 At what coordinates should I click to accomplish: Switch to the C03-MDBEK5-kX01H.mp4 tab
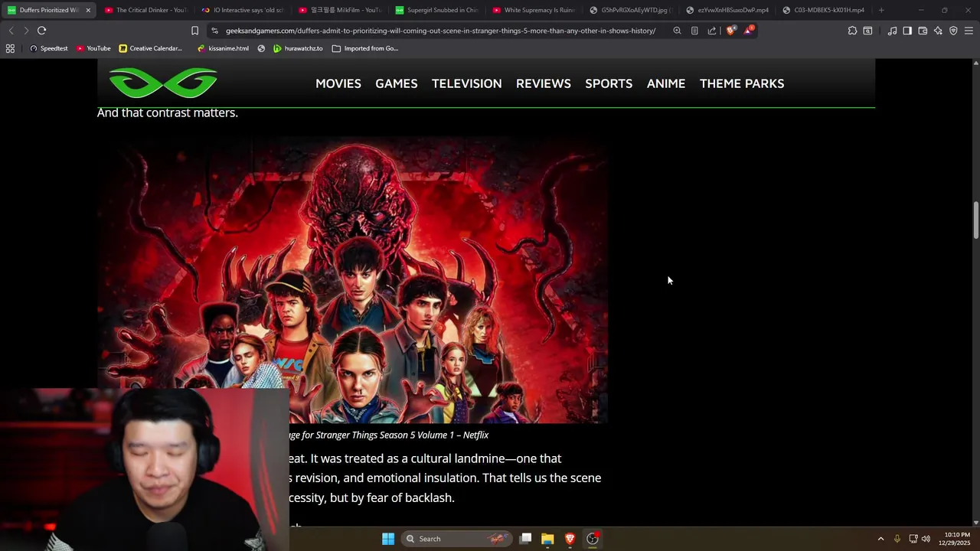tap(824, 10)
